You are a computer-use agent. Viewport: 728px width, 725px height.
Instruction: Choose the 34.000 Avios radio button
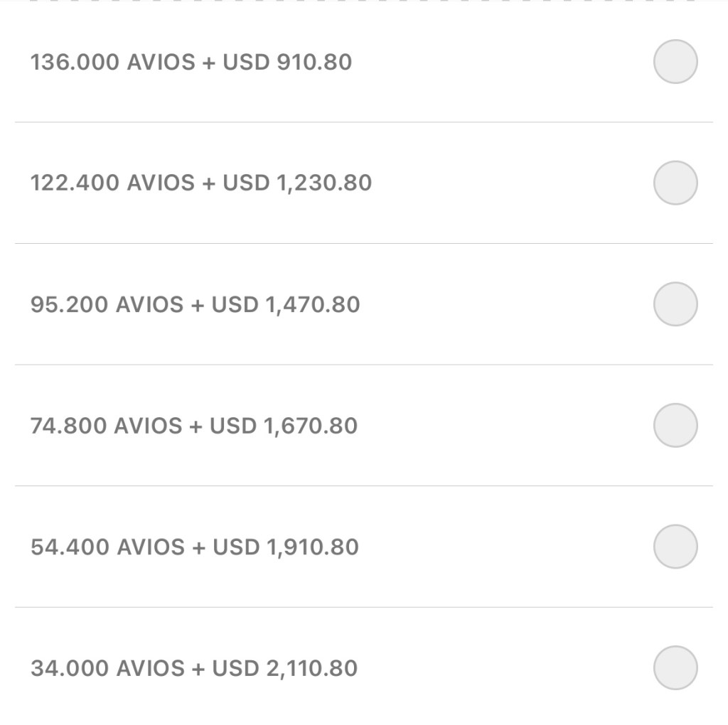point(675,668)
